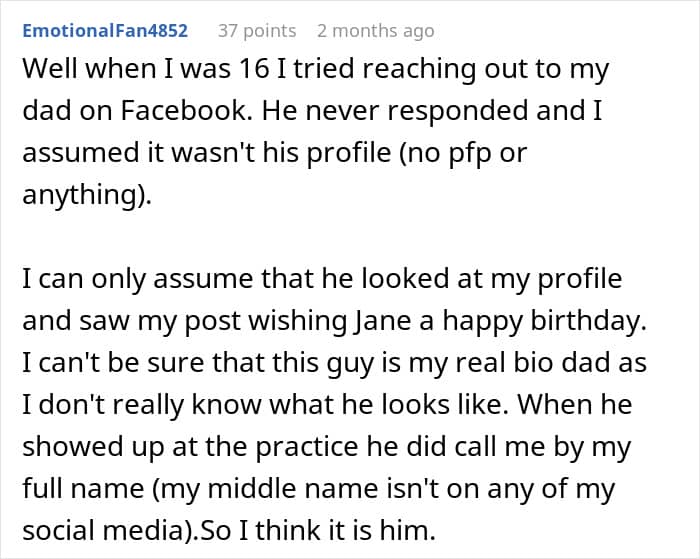Click the 37 points score label
The width and height of the screenshot is (700, 559).
[257, 31]
